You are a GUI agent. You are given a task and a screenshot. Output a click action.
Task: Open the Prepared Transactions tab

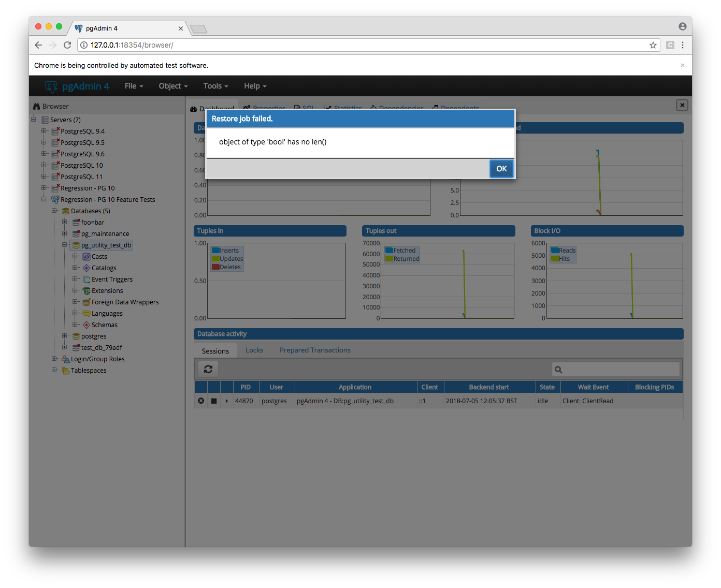(x=315, y=350)
